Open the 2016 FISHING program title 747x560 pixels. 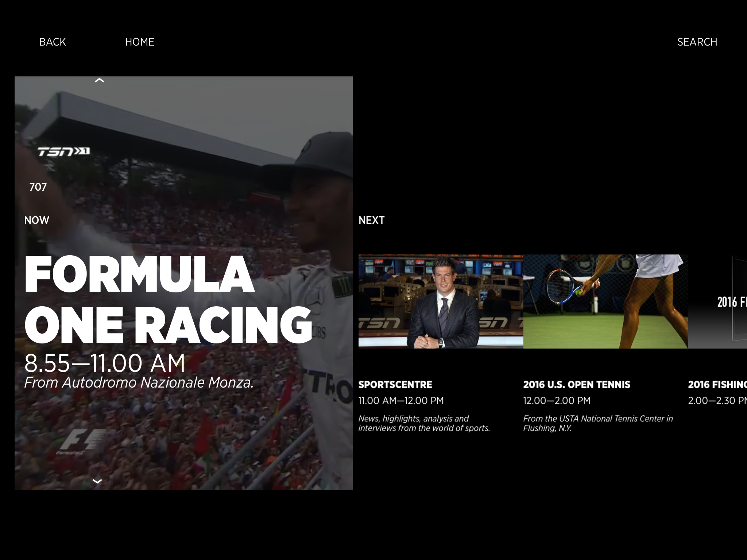717,384
